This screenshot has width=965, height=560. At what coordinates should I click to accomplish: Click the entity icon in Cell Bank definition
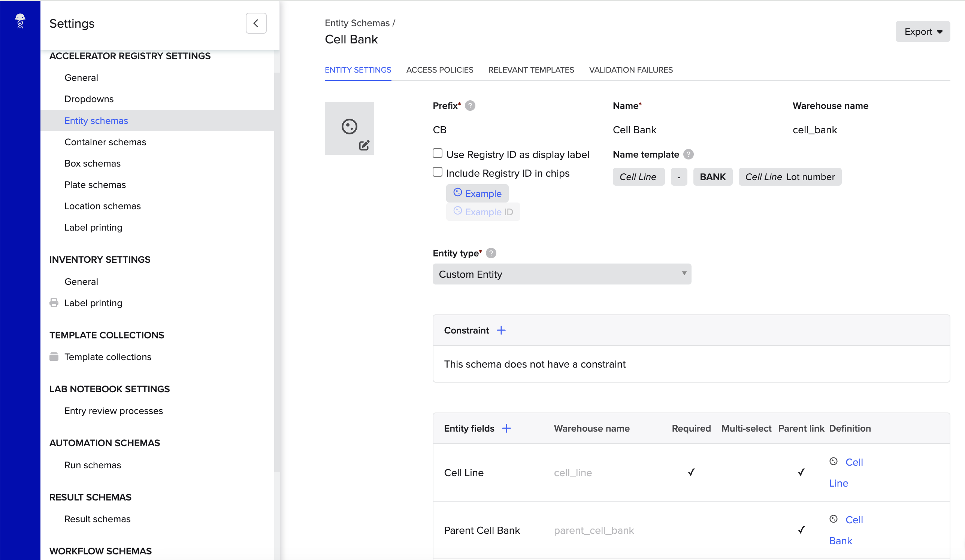[833, 519]
